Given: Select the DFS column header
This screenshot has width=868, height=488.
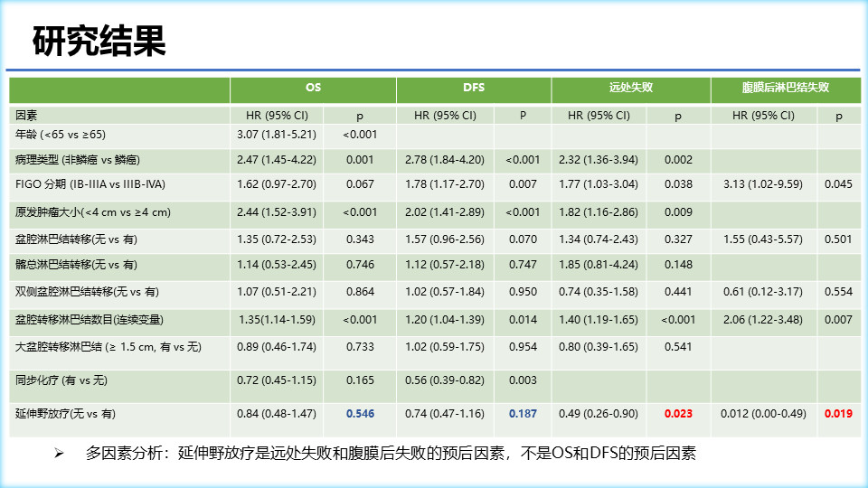Looking at the screenshot, I should (x=474, y=88).
